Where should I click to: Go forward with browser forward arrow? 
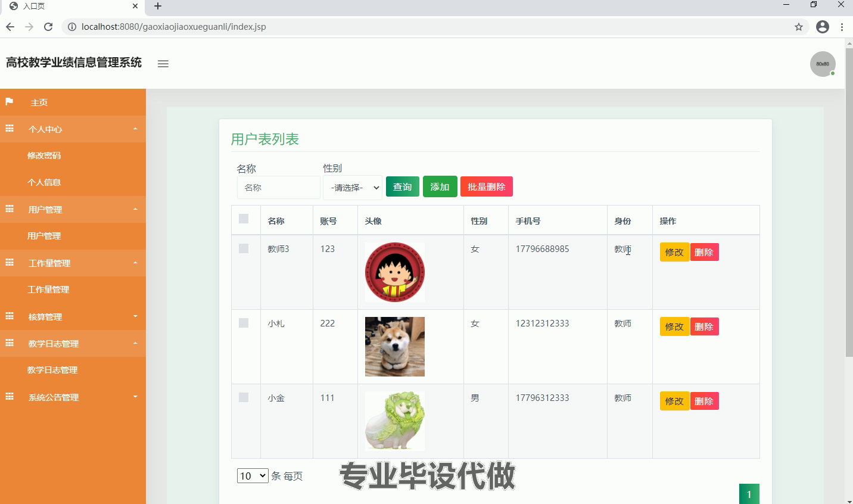point(29,27)
